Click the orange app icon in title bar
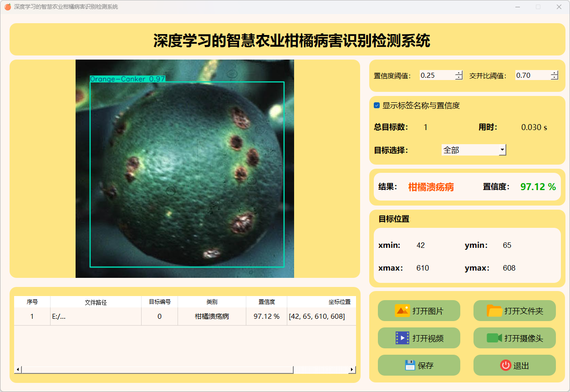This screenshot has width=570, height=392. tap(7, 7)
